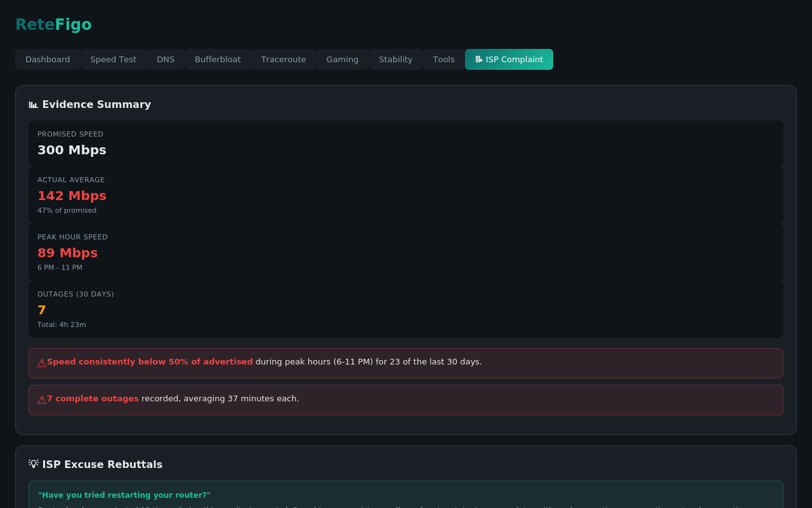Click the router restart rebuttal heading
Image resolution: width=812 pixels, height=508 pixels.
tap(124, 495)
